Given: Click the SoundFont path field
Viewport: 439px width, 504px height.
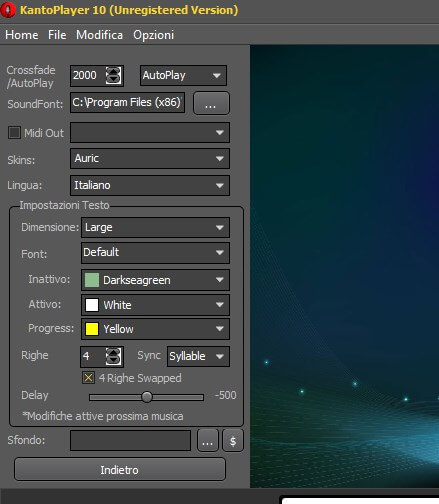Looking at the screenshot, I should point(127,102).
